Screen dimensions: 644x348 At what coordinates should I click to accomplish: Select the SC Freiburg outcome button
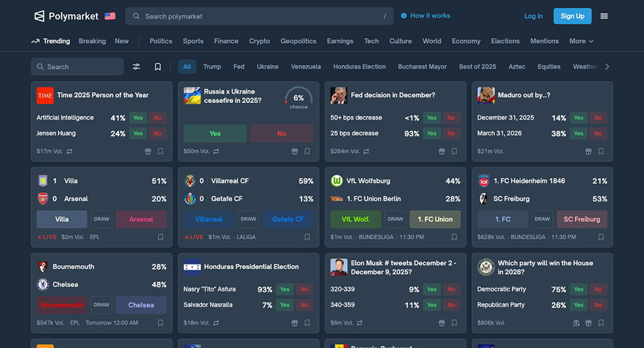(x=582, y=219)
